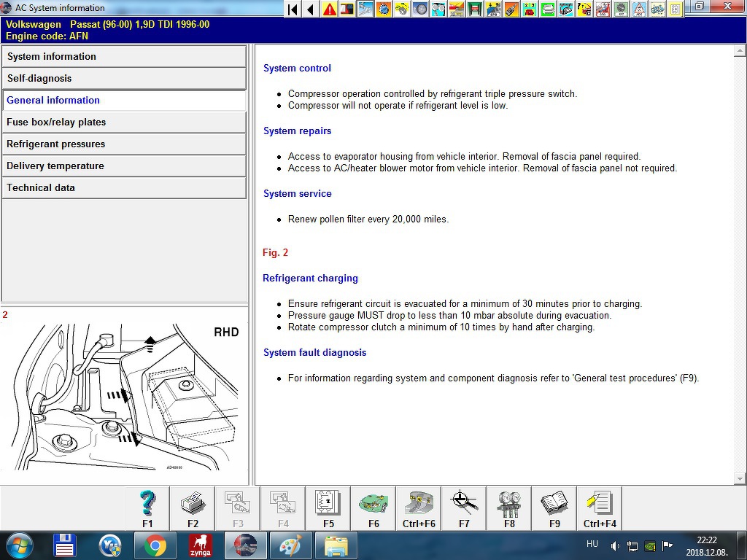Viewport: 747px width, 560px height.
Task: Open the Delivery temperature section
Action: tap(124, 166)
